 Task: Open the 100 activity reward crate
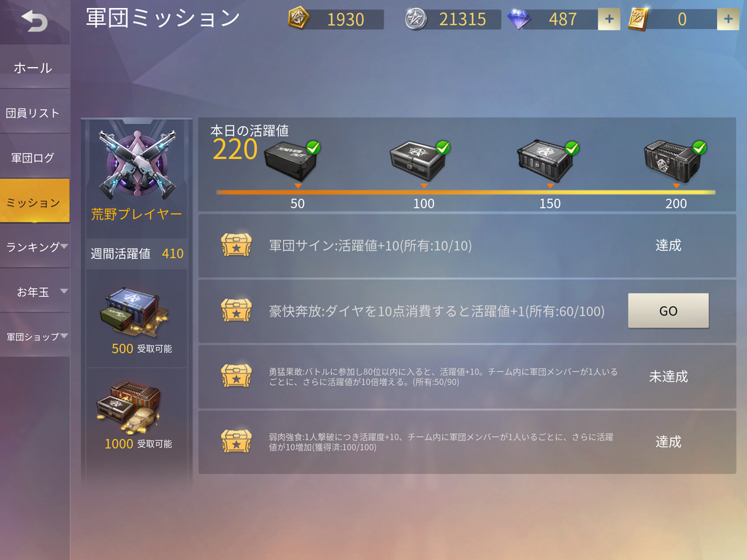pyautogui.click(x=419, y=161)
